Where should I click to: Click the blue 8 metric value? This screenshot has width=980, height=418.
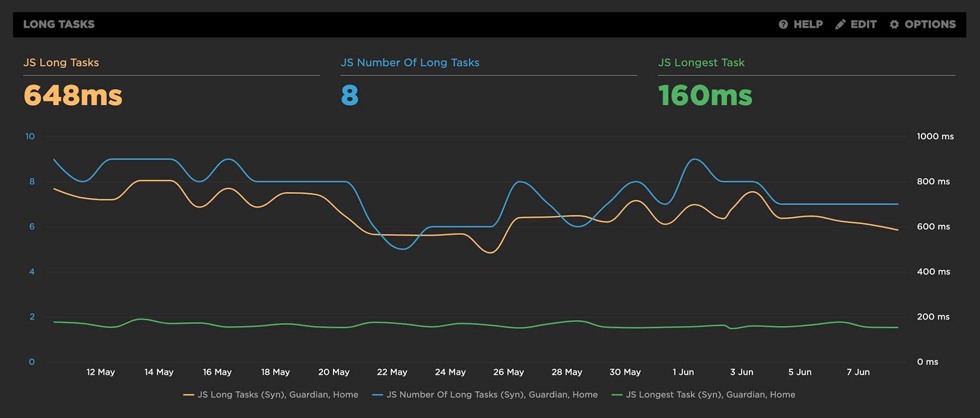point(349,95)
